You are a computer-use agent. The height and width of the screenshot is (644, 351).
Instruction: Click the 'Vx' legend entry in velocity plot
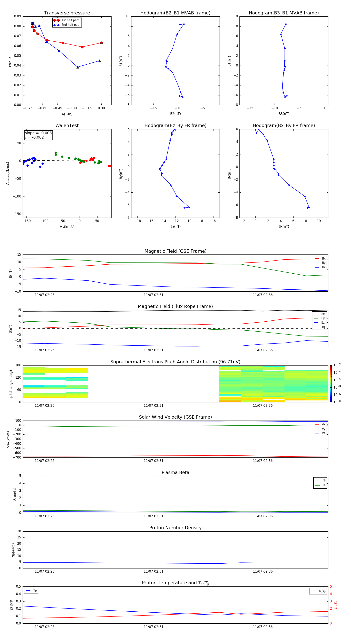click(320, 425)
